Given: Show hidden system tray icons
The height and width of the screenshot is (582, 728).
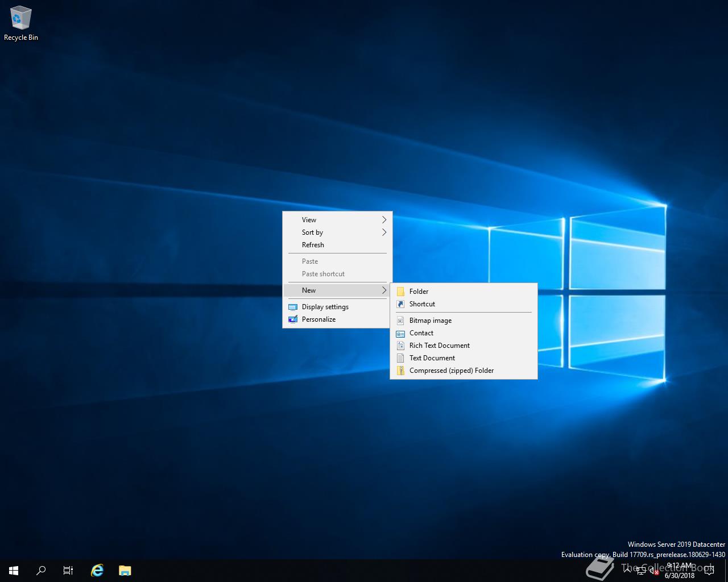Looking at the screenshot, I should pos(627,571).
